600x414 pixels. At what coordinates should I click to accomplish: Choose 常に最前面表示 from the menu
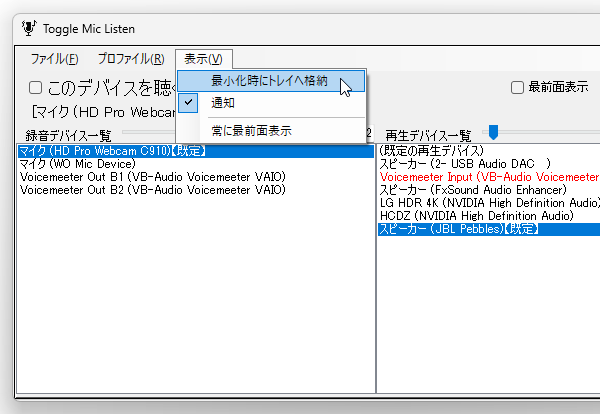271,131
